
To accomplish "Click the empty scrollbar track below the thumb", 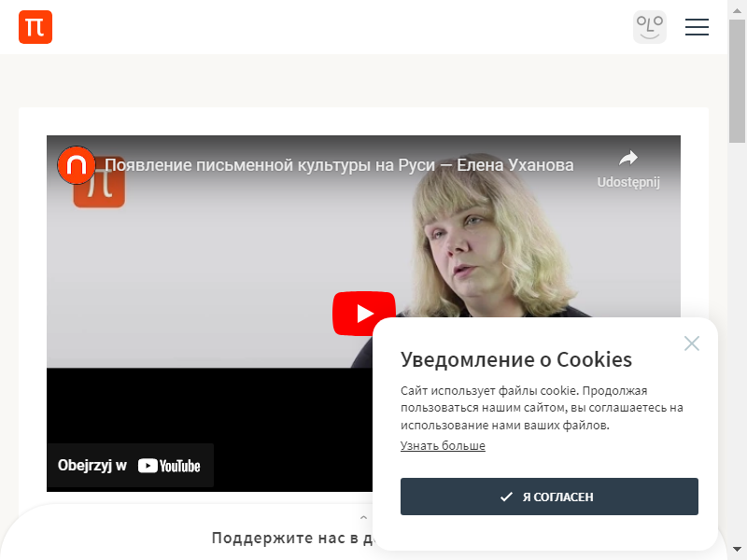I will 737,341.
